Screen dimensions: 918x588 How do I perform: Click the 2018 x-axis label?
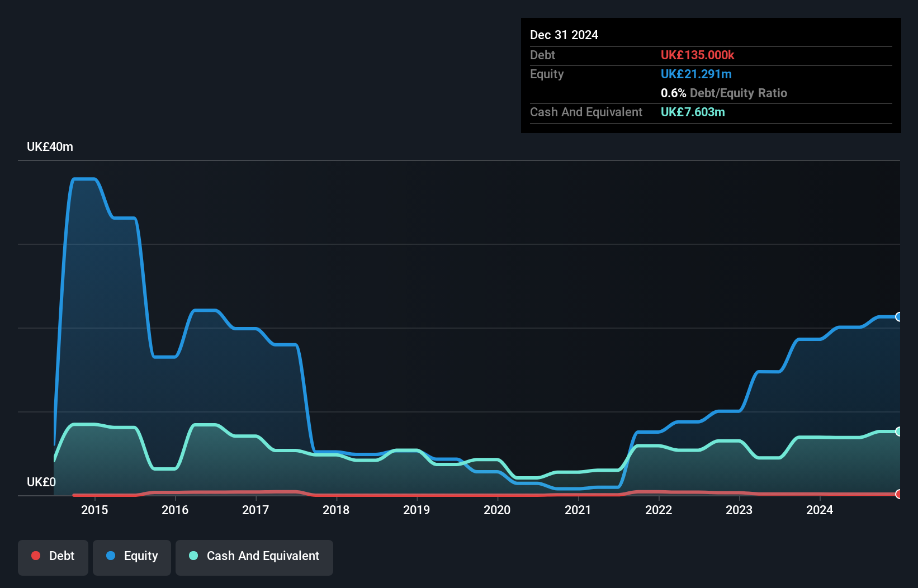click(x=336, y=510)
